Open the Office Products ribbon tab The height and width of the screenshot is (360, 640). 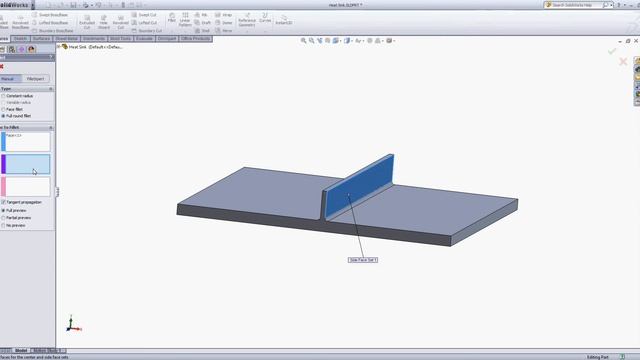[196, 38]
